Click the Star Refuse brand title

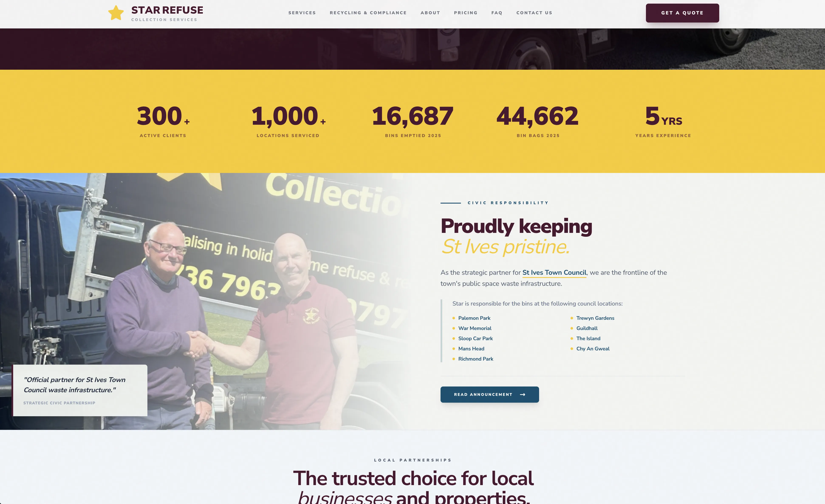[x=167, y=10]
